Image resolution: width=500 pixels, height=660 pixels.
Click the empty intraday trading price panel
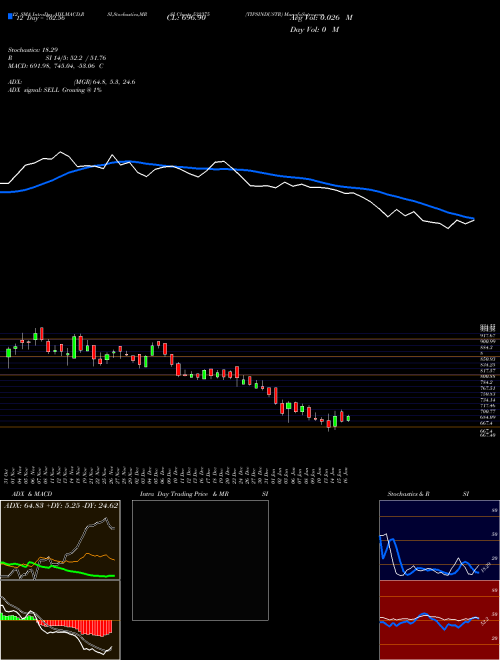point(200,560)
